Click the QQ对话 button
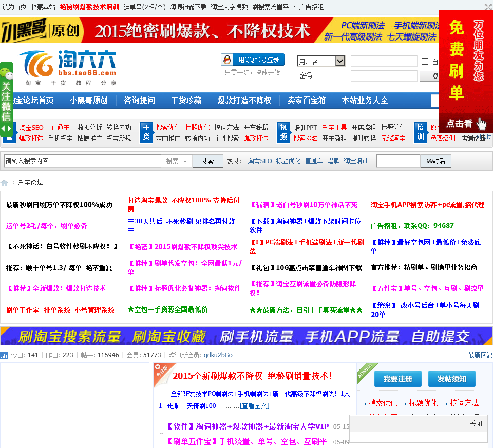The width and height of the screenshot is (493, 448). tap(436, 161)
